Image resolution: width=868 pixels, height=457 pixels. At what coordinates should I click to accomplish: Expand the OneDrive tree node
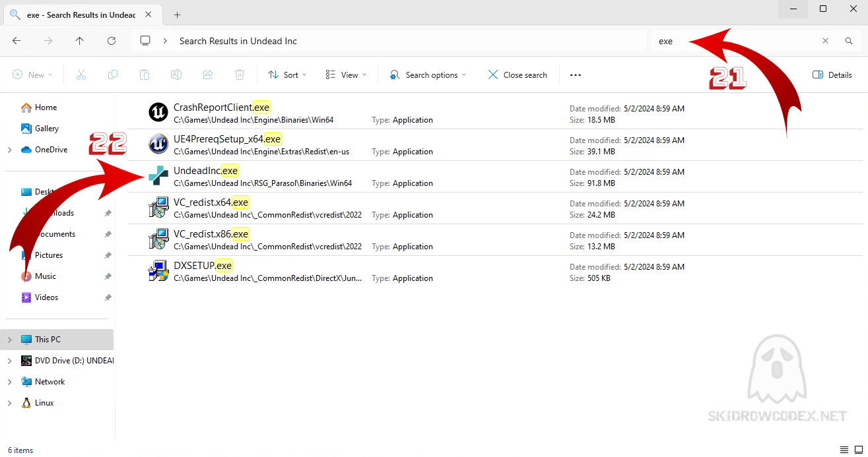[9, 150]
